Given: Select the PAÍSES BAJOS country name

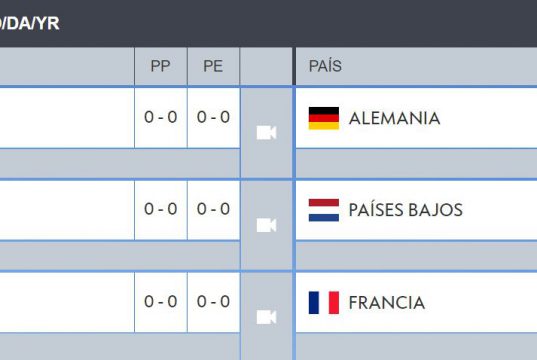Looking at the screenshot, I should (406, 210).
